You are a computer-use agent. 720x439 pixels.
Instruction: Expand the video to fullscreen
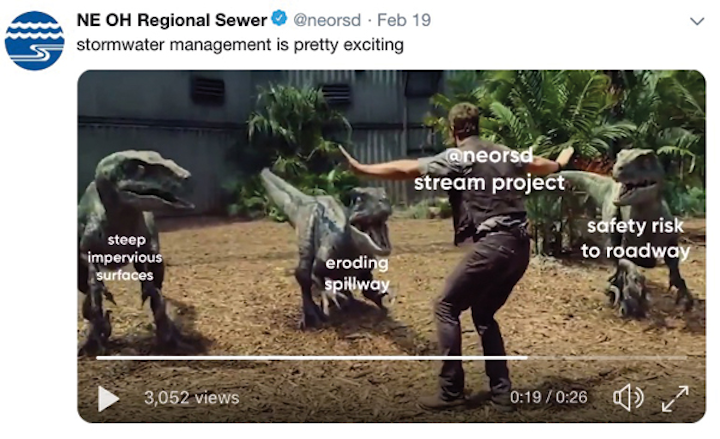(x=675, y=398)
